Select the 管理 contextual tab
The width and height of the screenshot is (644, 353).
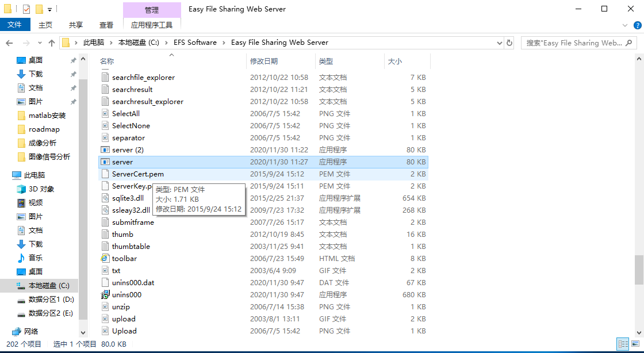[x=152, y=10]
